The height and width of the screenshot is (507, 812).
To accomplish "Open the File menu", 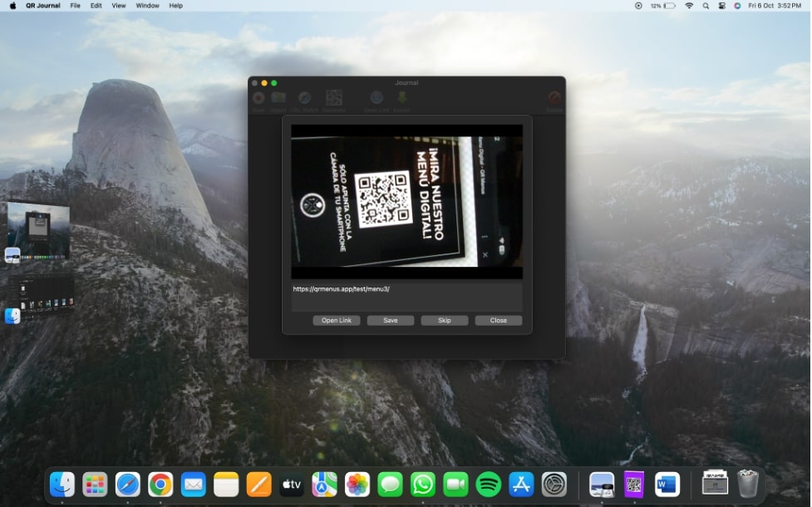I will pyautogui.click(x=75, y=6).
